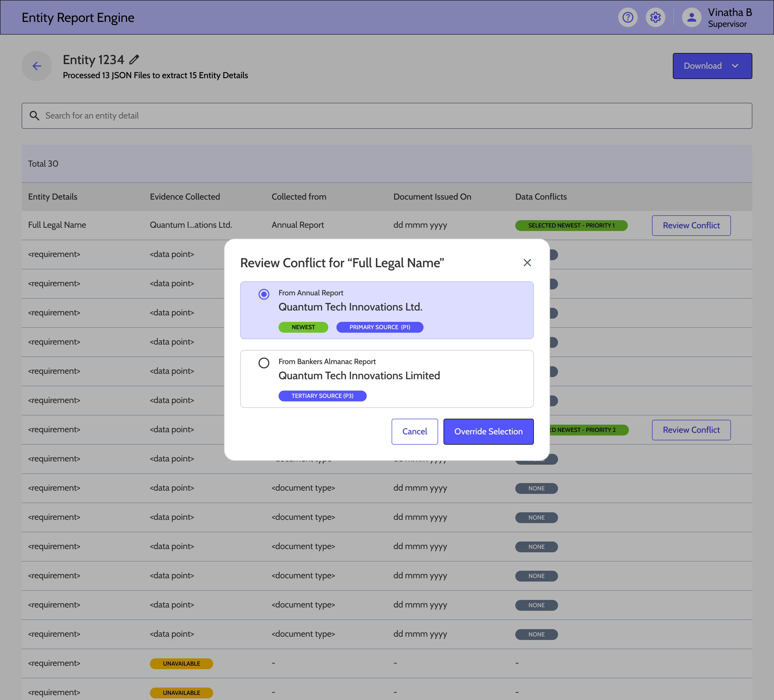
Task: Click the Override Selection button
Action: (x=488, y=432)
